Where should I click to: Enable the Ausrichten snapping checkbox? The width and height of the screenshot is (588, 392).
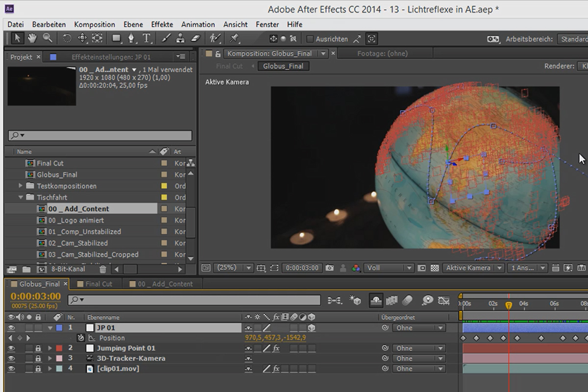(x=310, y=39)
